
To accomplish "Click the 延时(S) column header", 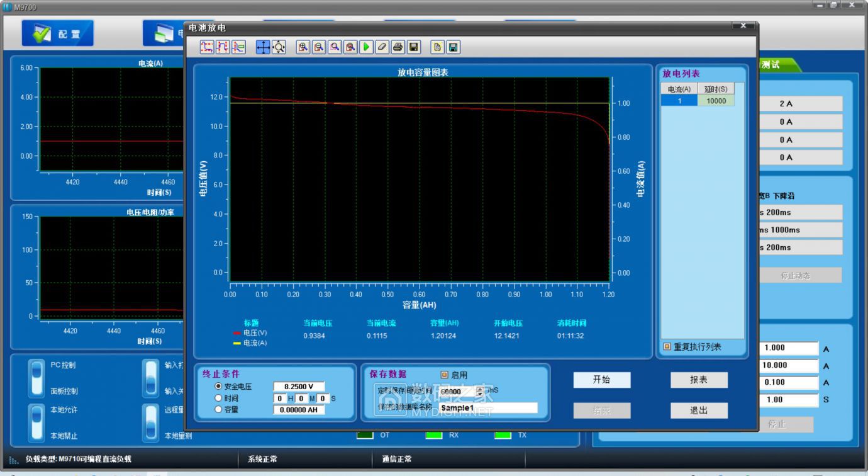I will pos(716,89).
